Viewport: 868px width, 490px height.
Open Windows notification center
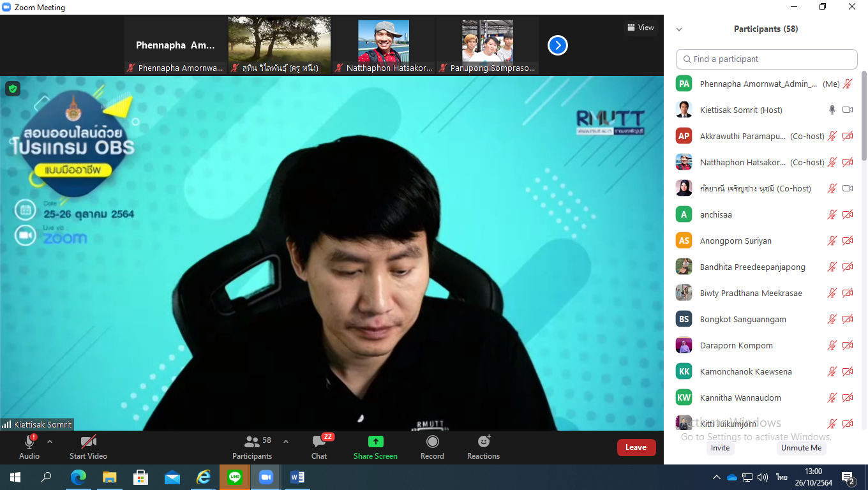[x=849, y=477]
